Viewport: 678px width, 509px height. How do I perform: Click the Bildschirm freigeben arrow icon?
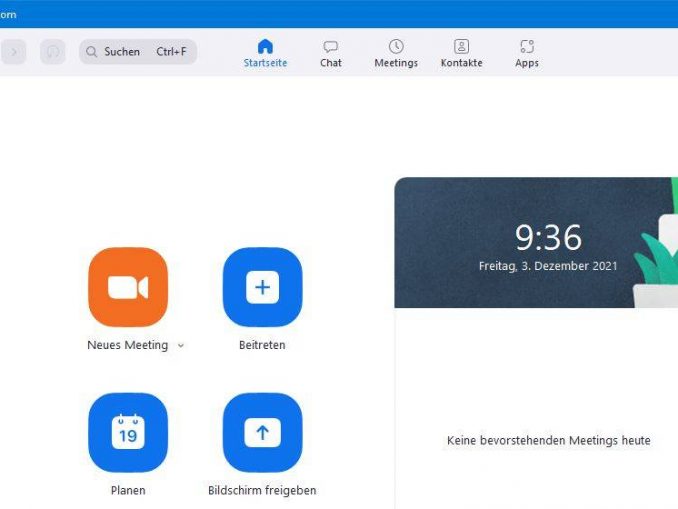tap(262, 432)
